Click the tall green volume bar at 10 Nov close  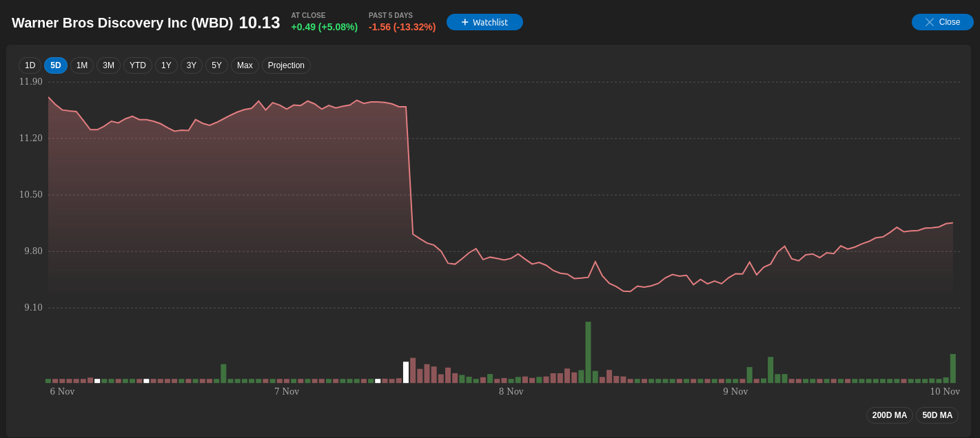coord(953,368)
